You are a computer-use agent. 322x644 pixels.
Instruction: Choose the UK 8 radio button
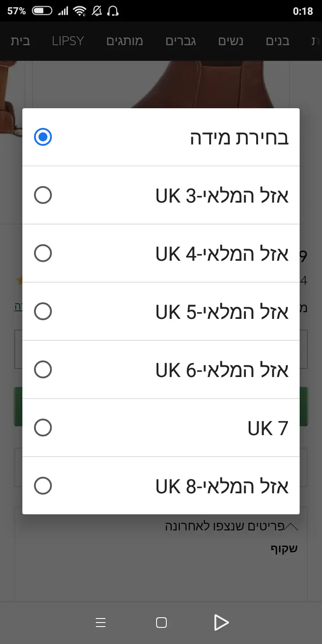(43, 486)
